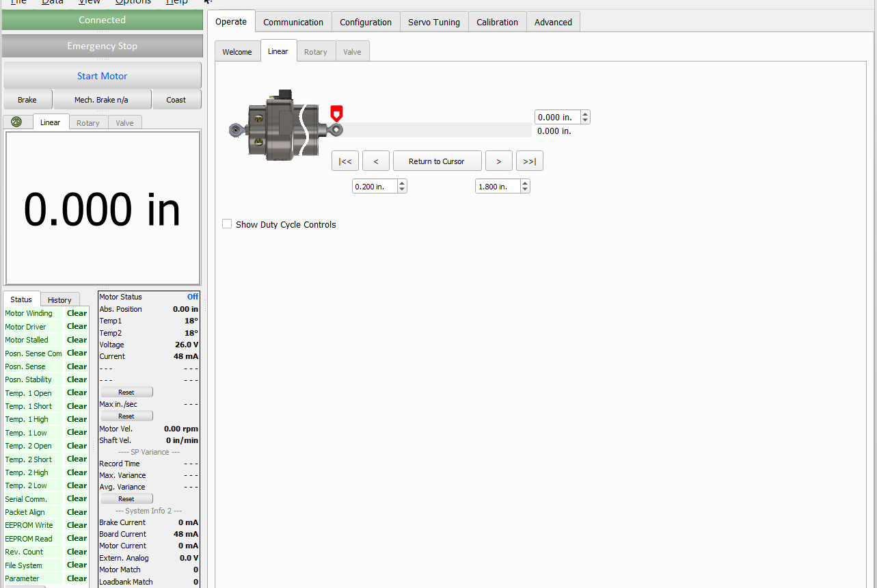Jump to start with |<< button
877x588 pixels.
(x=345, y=161)
